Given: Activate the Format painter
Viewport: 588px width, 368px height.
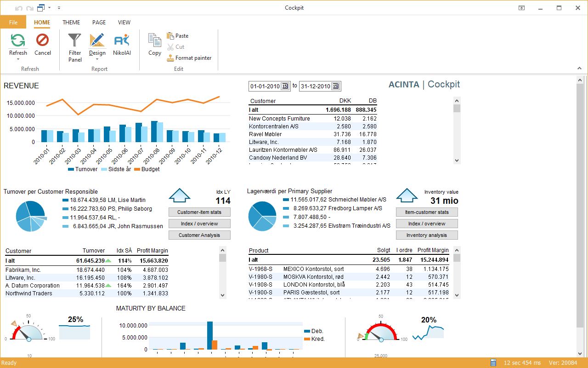Looking at the screenshot, I should [189, 58].
